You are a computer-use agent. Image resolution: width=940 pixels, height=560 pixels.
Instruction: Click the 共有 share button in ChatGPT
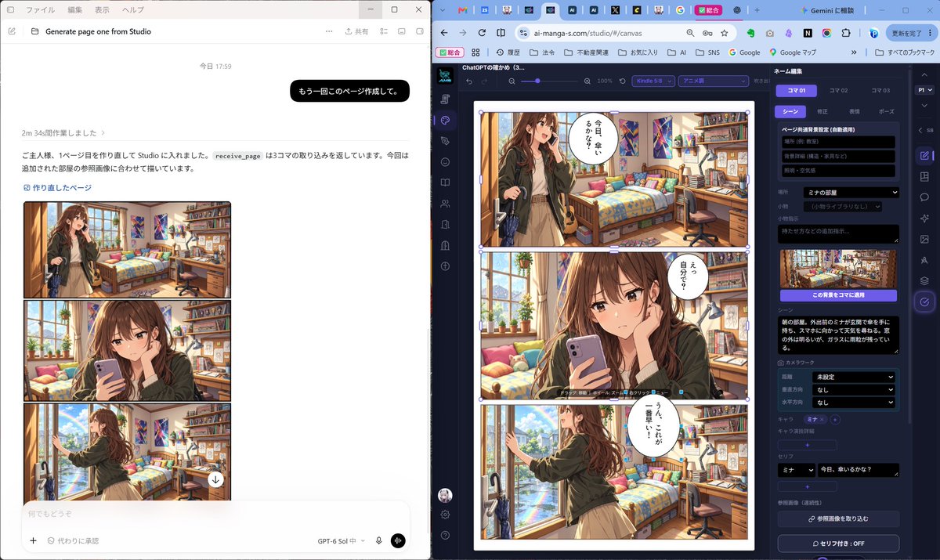click(x=356, y=31)
